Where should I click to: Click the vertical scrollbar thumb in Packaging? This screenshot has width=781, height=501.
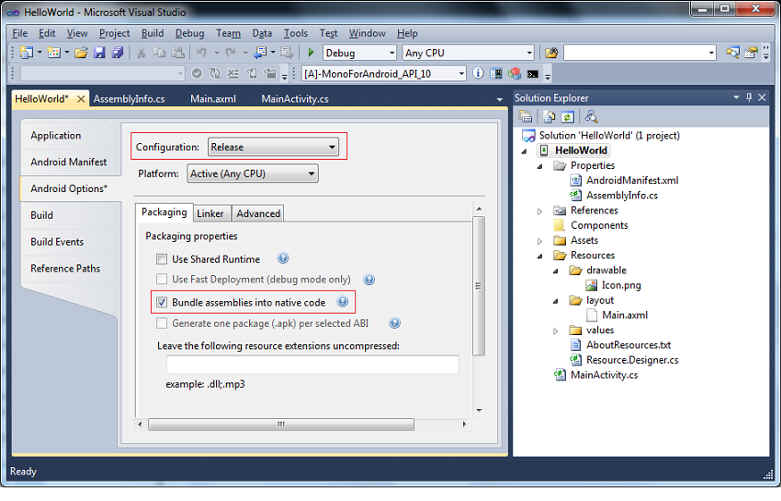[x=478, y=286]
